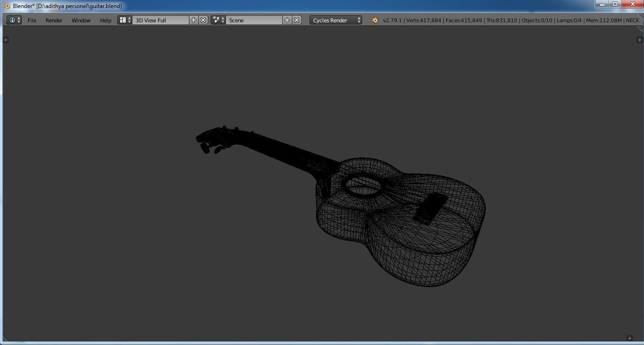This screenshot has height=345, width=644.
Task: Open the Window menu
Action: (x=81, y=20)
